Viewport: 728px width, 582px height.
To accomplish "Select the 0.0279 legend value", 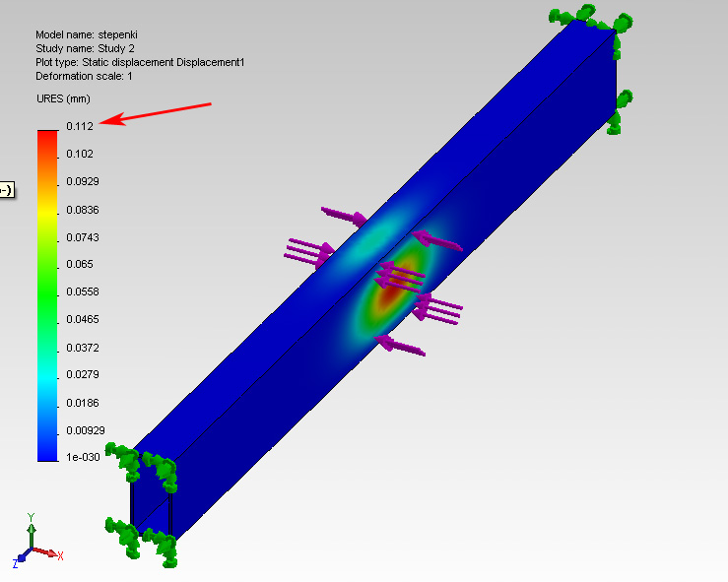I will tap(83, 374).
